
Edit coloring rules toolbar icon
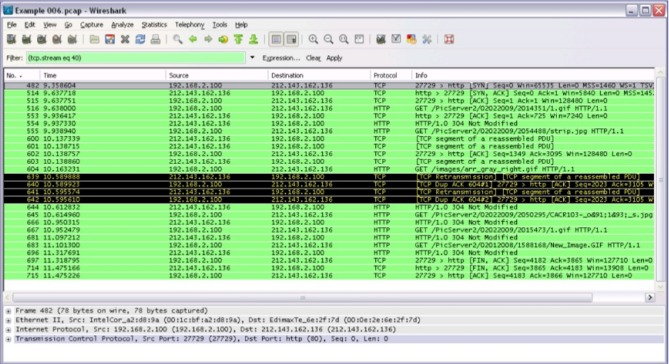[412, 39]
